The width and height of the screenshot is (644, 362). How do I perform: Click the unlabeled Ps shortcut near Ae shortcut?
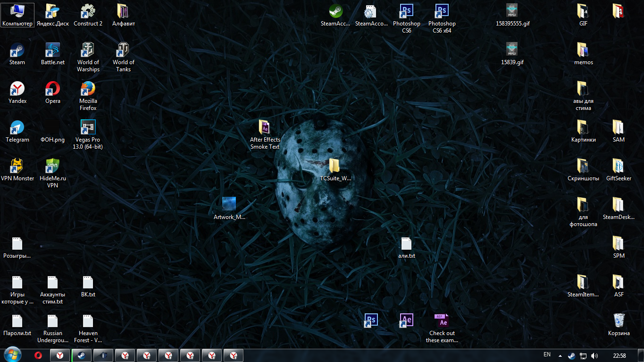click(x=371, y=320)
